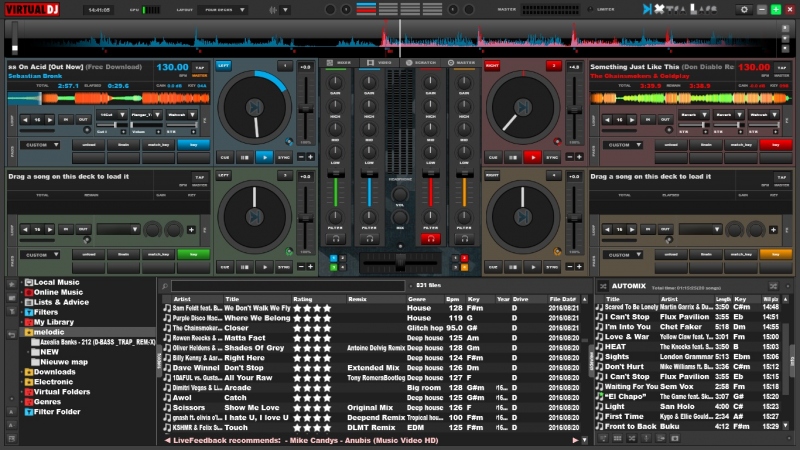The image size is (800, 450).
Task: Click the green vinyl icon on deck 3
Action: [x=289, y=252]
